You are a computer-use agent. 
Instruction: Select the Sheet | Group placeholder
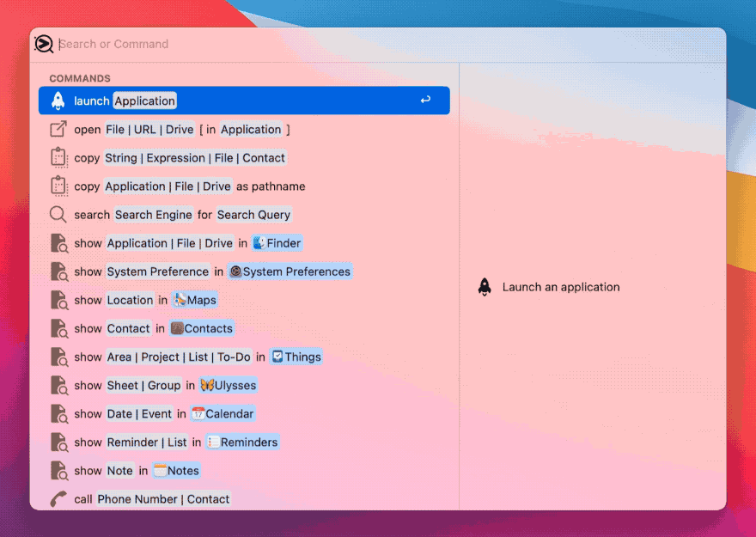[x=143, y=385]
